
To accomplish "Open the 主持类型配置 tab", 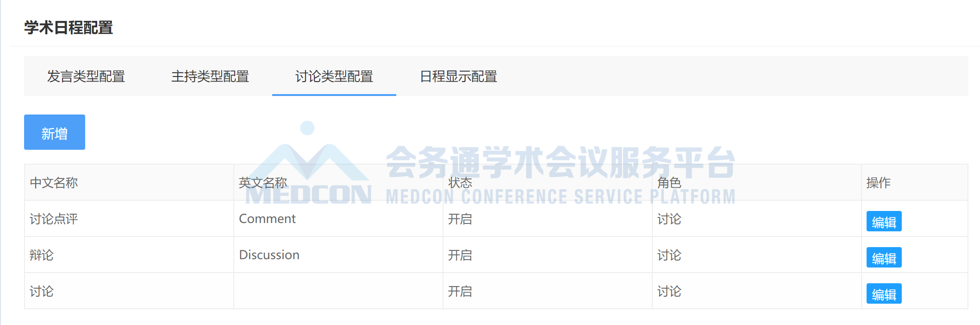I will 210,76.
